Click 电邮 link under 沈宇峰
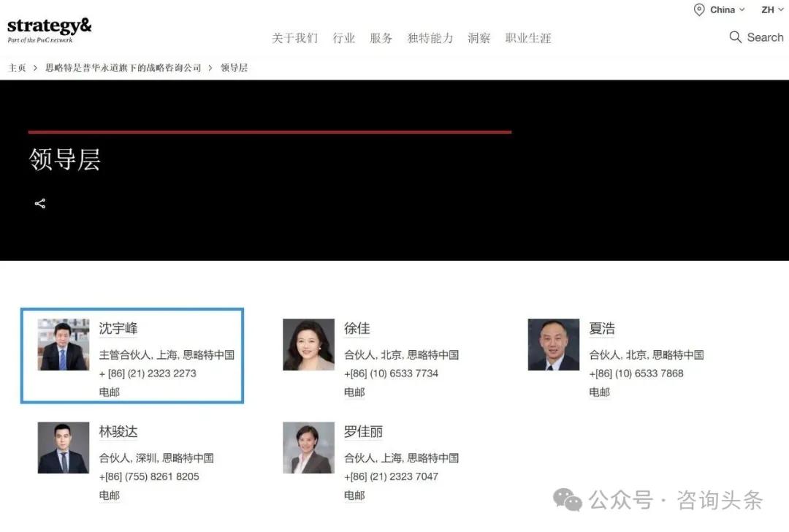 (x=109, y=392)
